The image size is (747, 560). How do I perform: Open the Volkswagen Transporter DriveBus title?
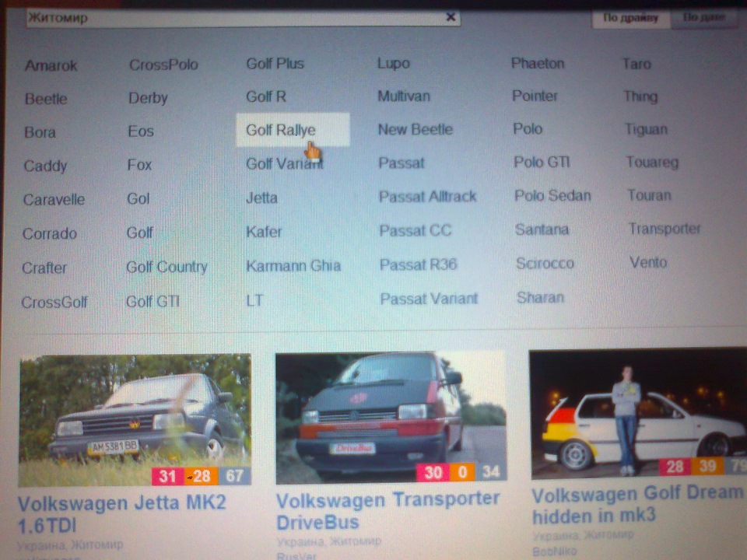[388, 510]
